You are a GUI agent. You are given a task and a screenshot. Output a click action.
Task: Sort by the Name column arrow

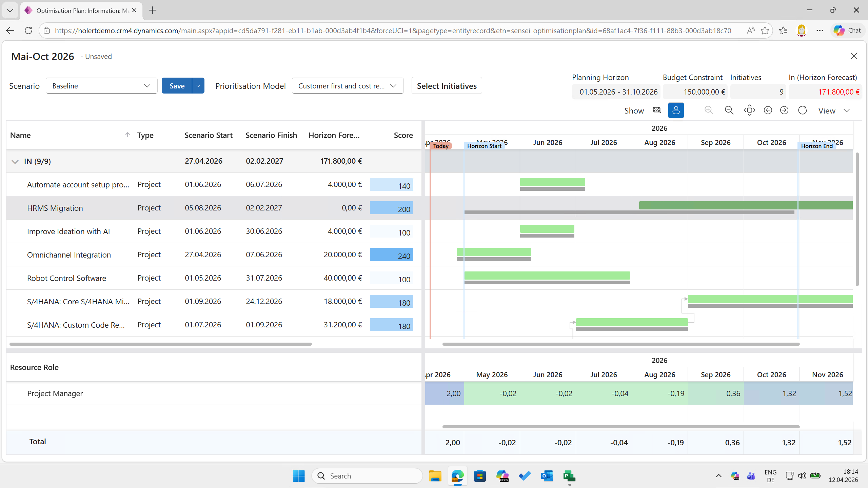[127, 135]
